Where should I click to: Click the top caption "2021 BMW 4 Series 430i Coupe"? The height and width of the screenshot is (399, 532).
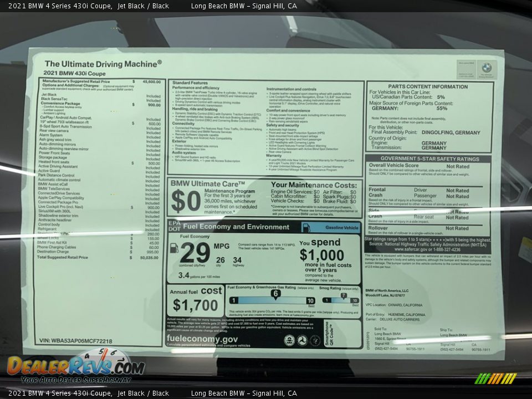60,6
